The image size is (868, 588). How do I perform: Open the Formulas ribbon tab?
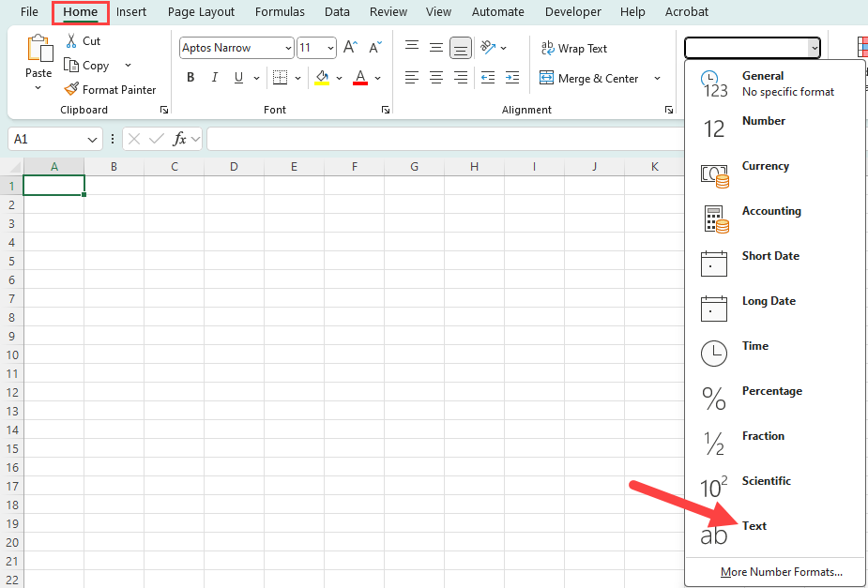pyautogui.click(x=280, y=11)
